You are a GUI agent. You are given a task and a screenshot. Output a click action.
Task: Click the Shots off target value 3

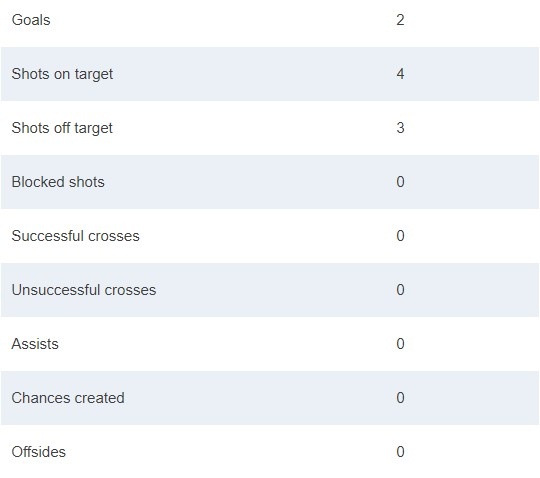(x=400, y=128)
